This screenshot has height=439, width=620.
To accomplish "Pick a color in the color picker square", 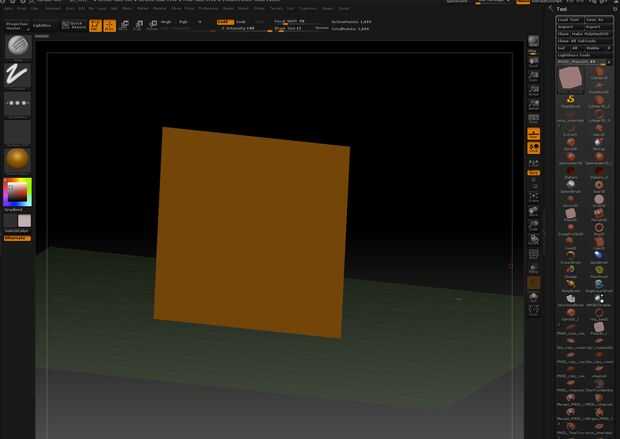I will 17,192.
